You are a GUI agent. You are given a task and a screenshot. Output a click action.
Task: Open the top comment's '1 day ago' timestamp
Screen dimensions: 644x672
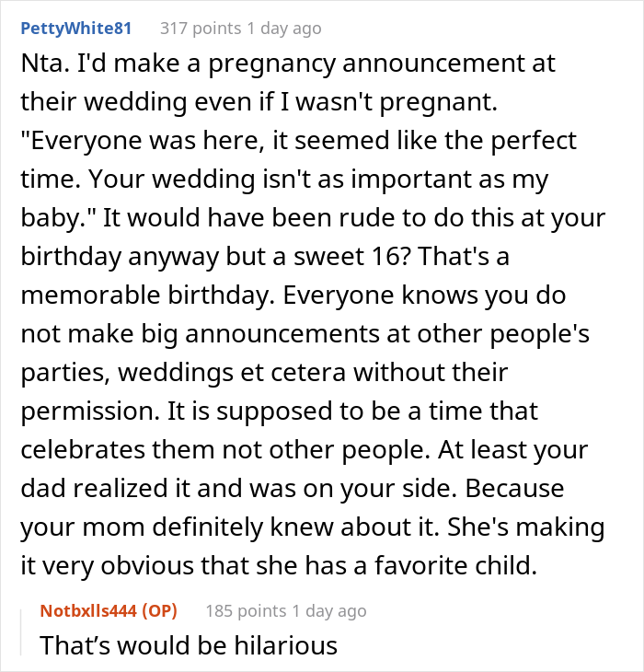point(286,28)
